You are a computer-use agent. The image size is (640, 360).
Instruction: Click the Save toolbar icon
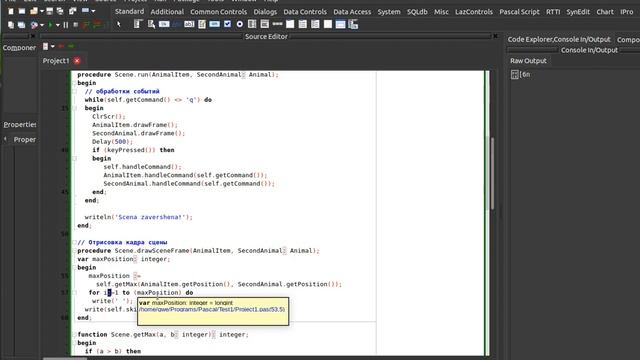coord(49,11)
